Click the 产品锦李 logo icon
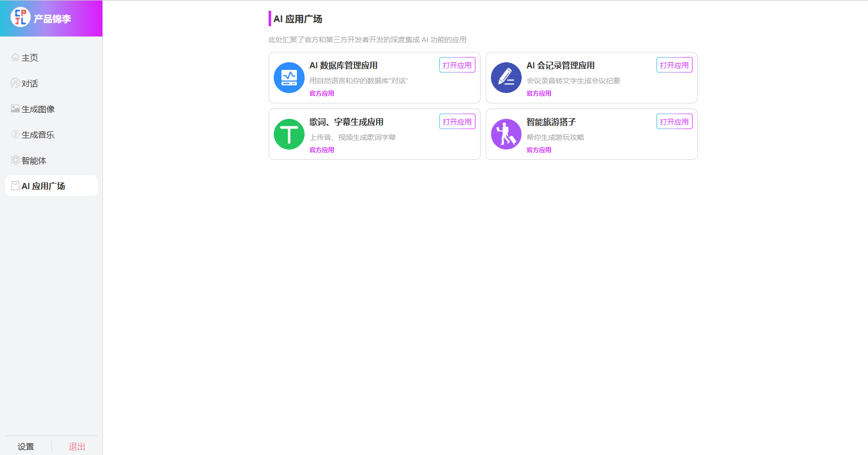 21,17
